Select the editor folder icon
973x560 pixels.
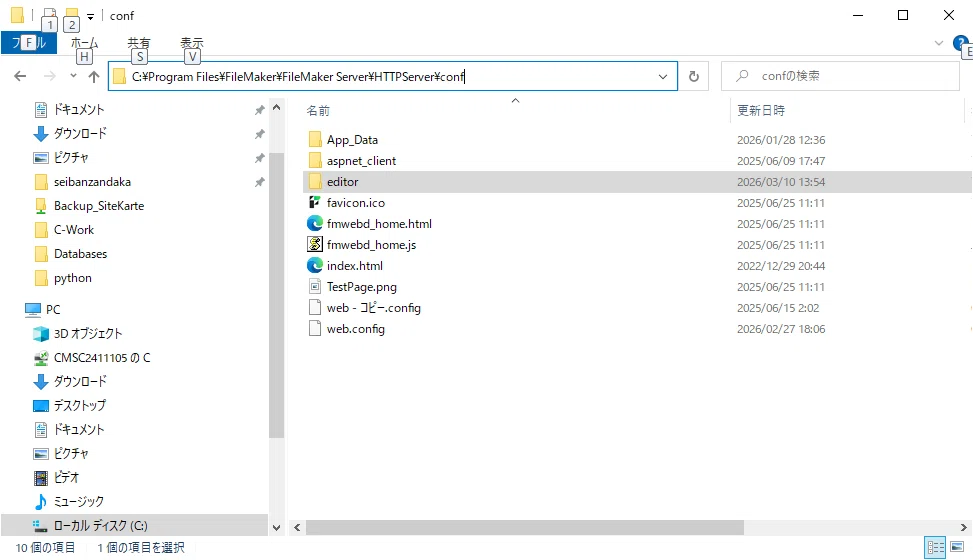point(315,182)
